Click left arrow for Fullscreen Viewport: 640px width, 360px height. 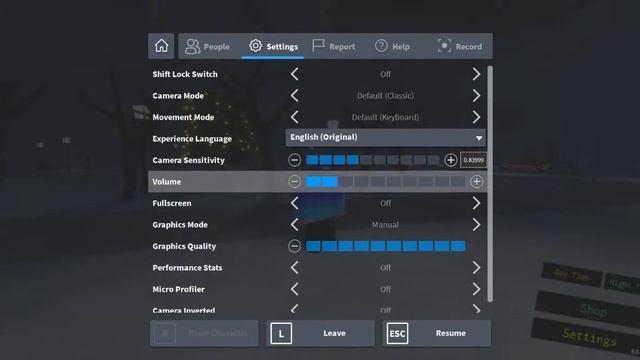pyautogui.click(x=295, y=203)
